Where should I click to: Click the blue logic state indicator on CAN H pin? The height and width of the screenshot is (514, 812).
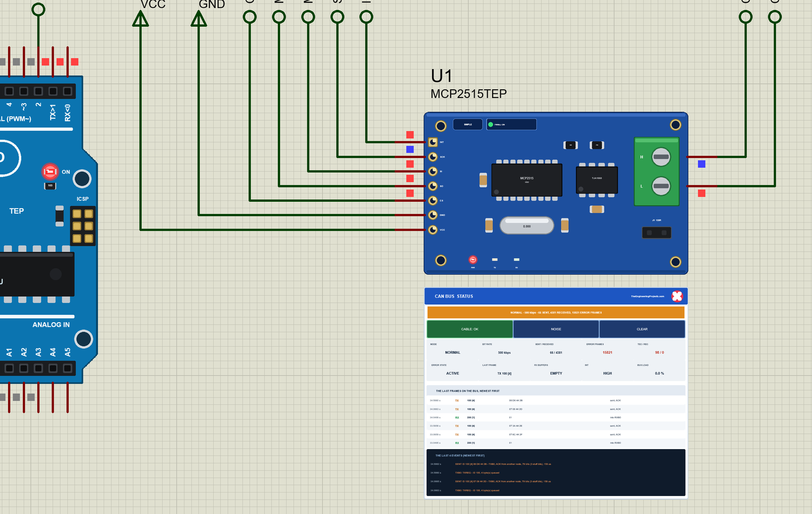701,164
